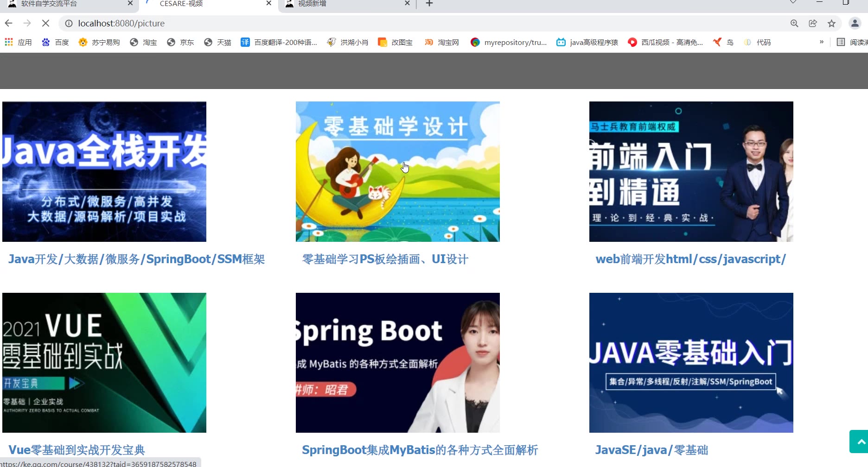Screen dimensions: 868x467
Task: Open the 淘宝 bookmark
Action: point(143,42)
